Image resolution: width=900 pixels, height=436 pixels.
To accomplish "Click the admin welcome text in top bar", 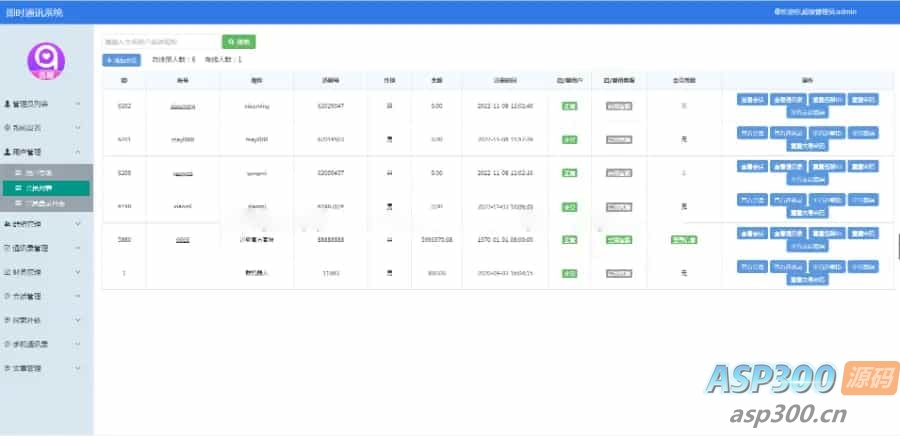I will click(x=830, y=12).
